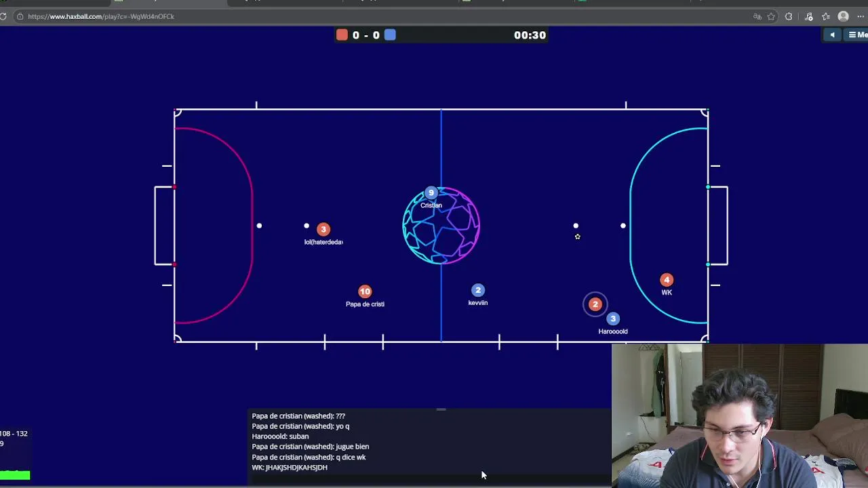Open the favorites list icon
This screenshot has width=868, height=488.
click(826, 16)
